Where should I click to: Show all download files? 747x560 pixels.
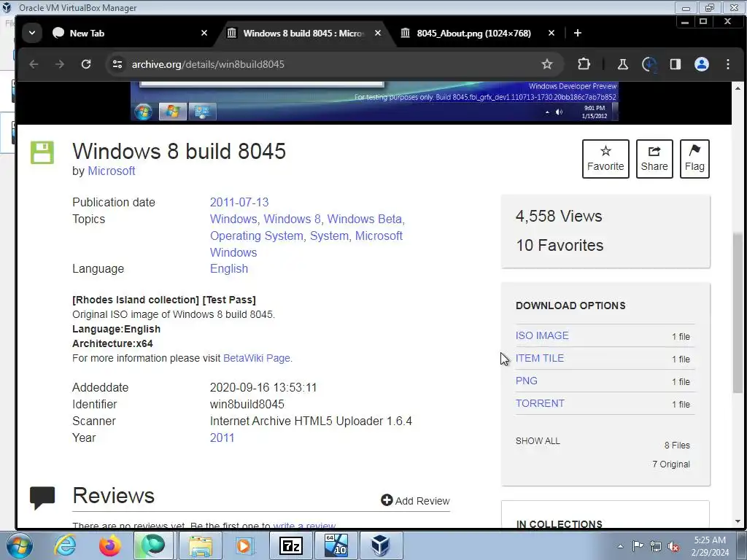click(x=538, y=441)
